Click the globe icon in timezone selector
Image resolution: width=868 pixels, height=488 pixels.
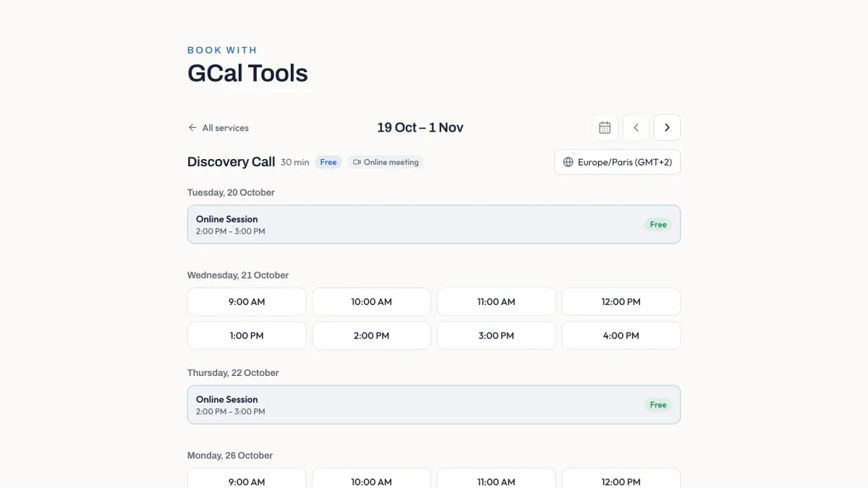pyautogui.click(x=569, y=162)
